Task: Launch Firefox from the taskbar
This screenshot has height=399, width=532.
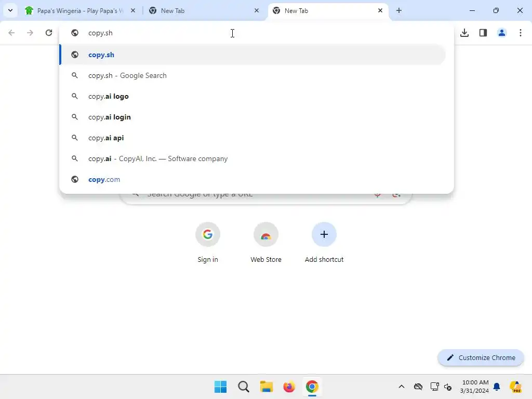Action: tap(289, 387)
